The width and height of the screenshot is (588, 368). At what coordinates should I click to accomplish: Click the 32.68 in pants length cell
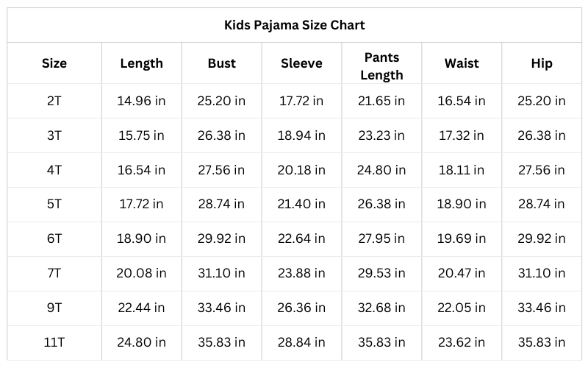(381, 308)
